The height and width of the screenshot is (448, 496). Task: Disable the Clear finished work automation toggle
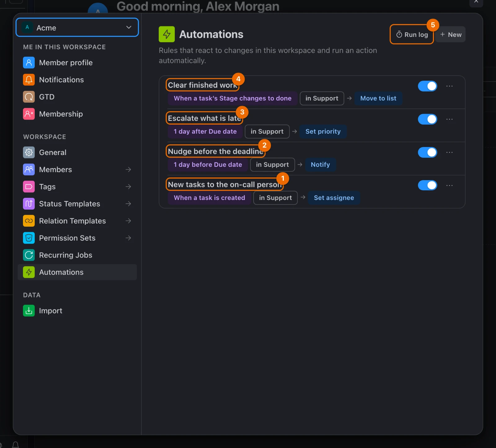427,86
